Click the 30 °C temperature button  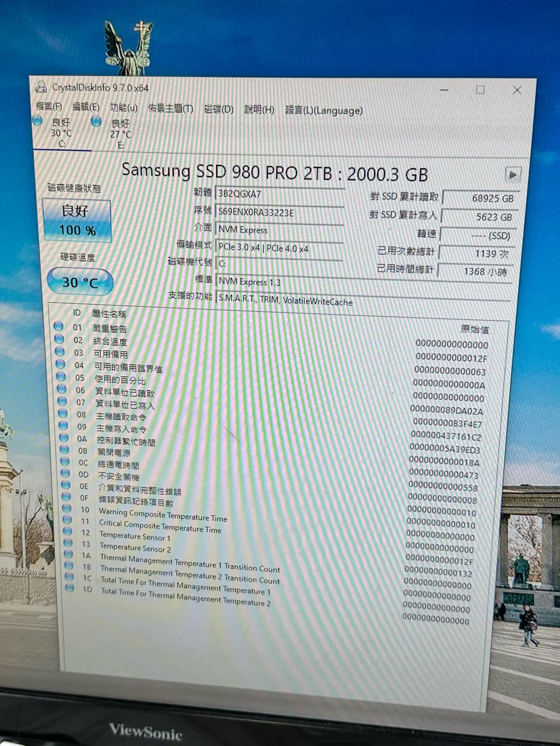click(x=80, y=282)
